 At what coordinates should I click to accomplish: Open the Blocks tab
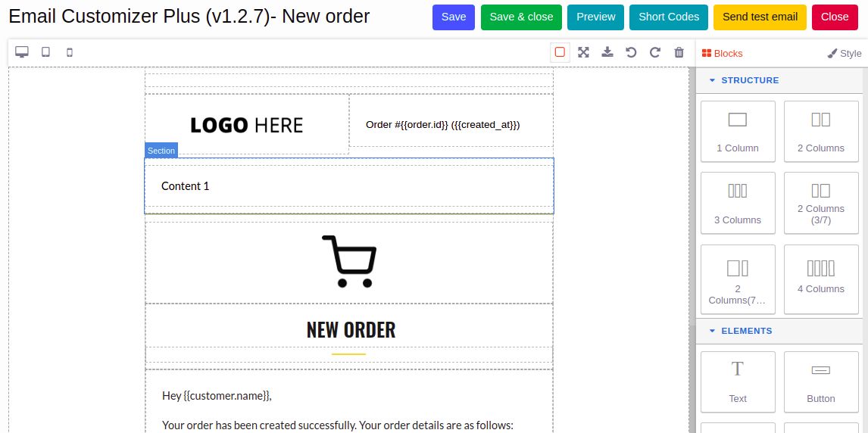[722, 54]
